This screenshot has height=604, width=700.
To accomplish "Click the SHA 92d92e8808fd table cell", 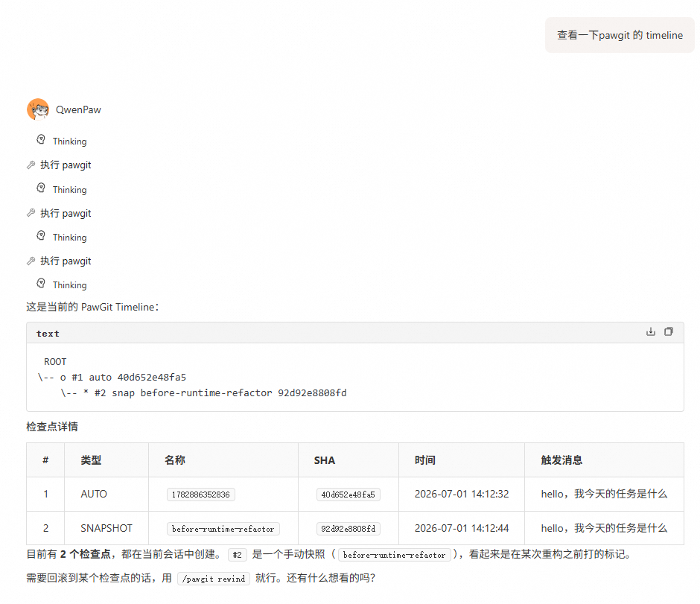I will pyautogui.click(x=349, y=529).
